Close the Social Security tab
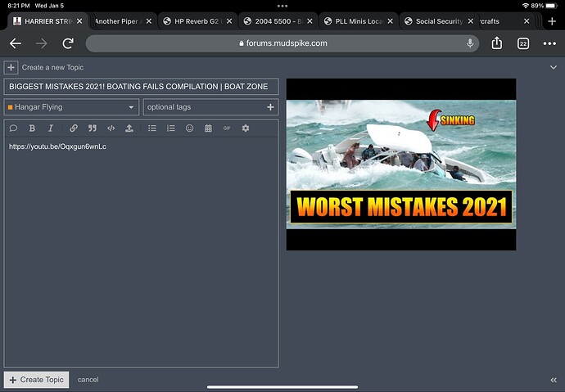The width and height of the screenshot is (565, 392). [x=470, y=21]
